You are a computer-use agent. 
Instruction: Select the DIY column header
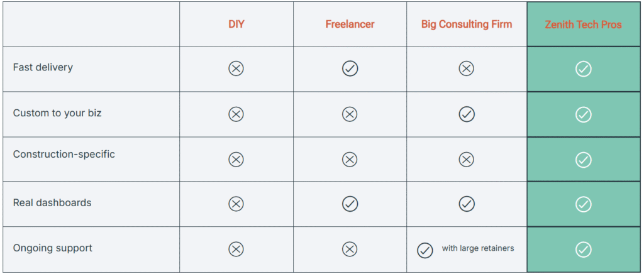(236, 25)
